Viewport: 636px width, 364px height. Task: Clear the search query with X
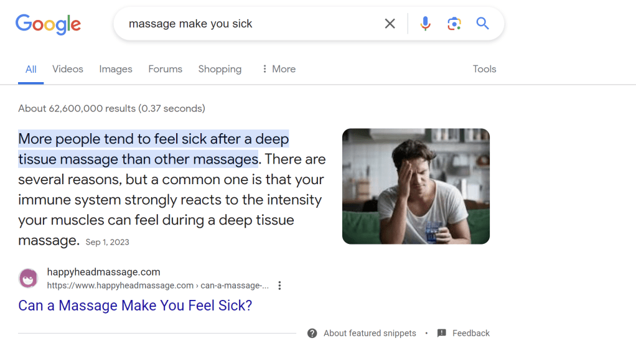click(390, 24)
